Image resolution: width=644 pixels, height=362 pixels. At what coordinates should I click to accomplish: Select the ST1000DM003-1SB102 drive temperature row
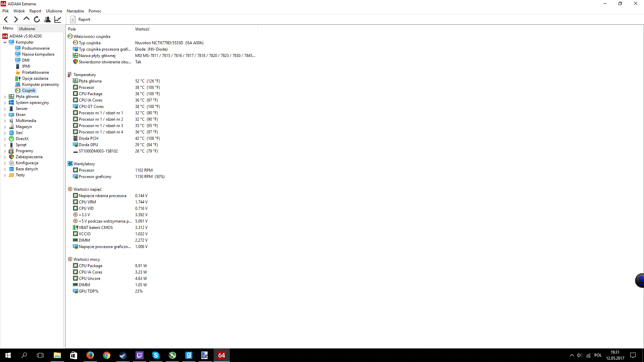coord(115,151)
